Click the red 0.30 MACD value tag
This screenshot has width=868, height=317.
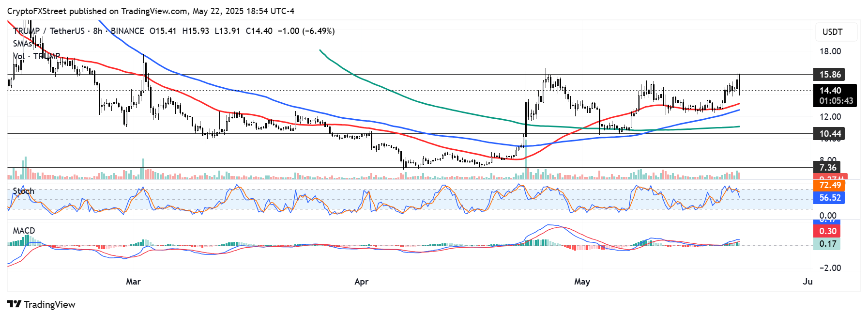[827, 231]
